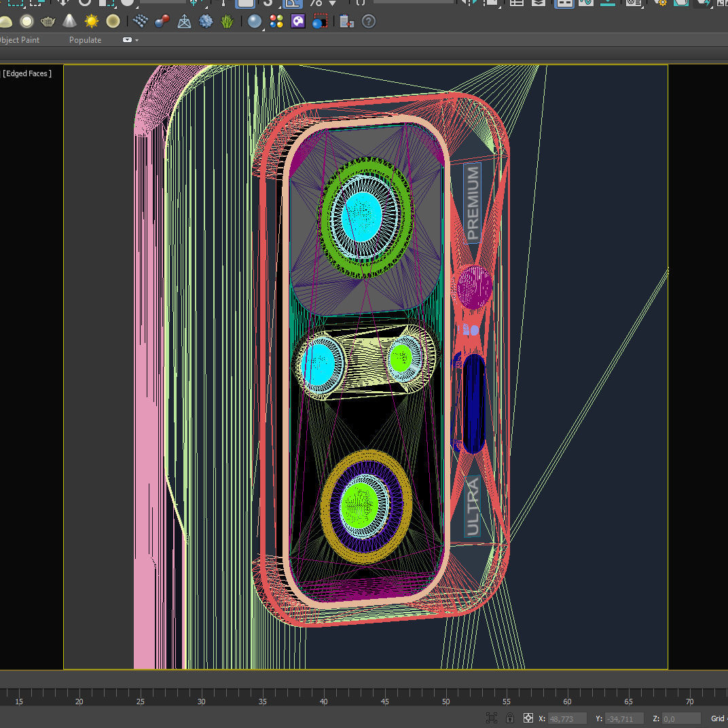Toggle Isolate Selection in status bar

492,718
